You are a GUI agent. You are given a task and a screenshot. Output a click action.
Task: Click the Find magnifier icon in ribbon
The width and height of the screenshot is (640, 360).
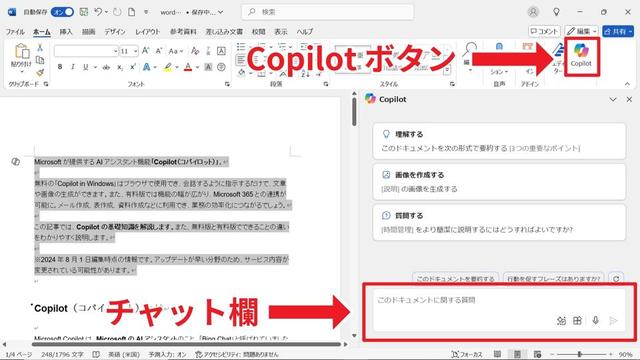click(x=470, y=49)
